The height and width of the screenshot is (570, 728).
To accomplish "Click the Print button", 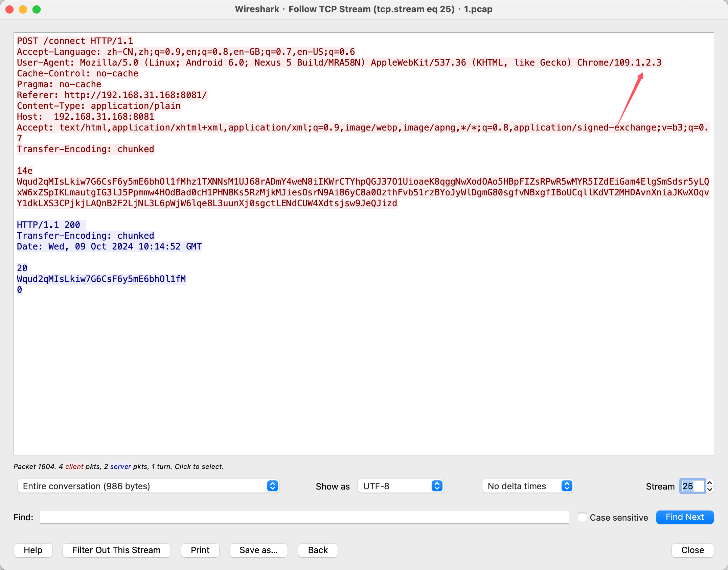I will [200, 550].
